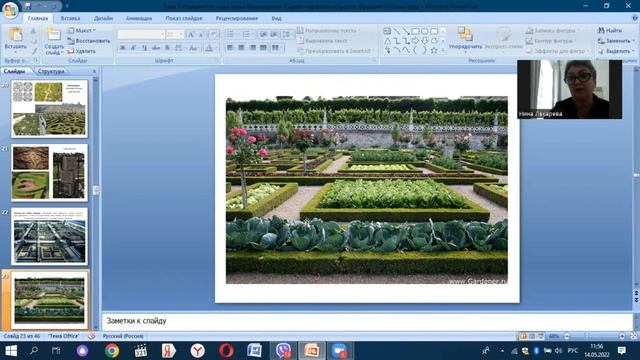The width and height of the screenshot is (640, 360).
Task: Select five-point star shape in gallery
Action: [434, 50]
